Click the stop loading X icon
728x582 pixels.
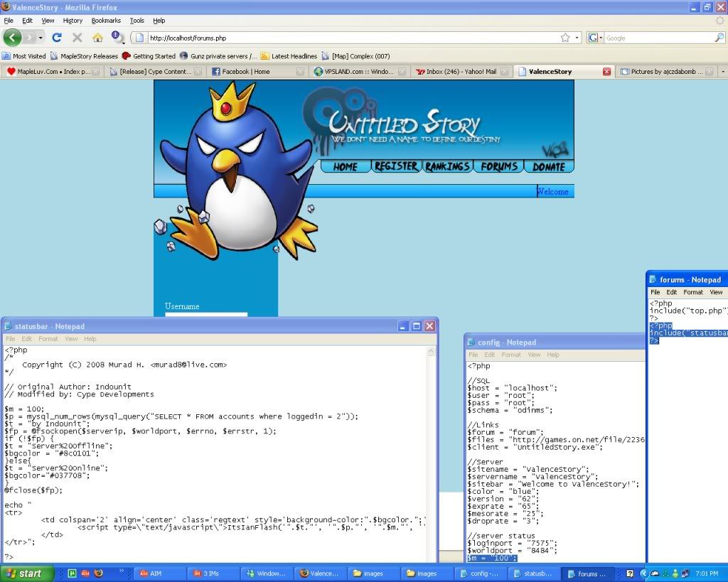coord(77,38)
